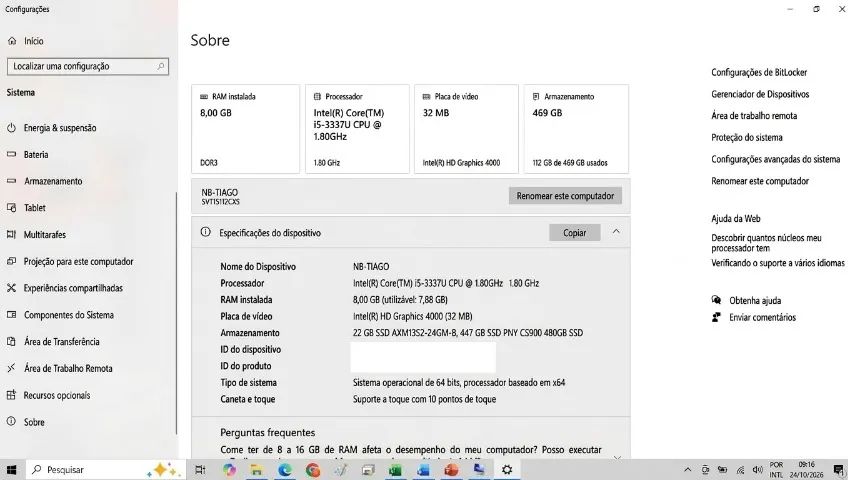The width and height of the screenshot is (848, 480).
Task: Copy device specifications with Copiar button
Action: [x=574, y=232]
